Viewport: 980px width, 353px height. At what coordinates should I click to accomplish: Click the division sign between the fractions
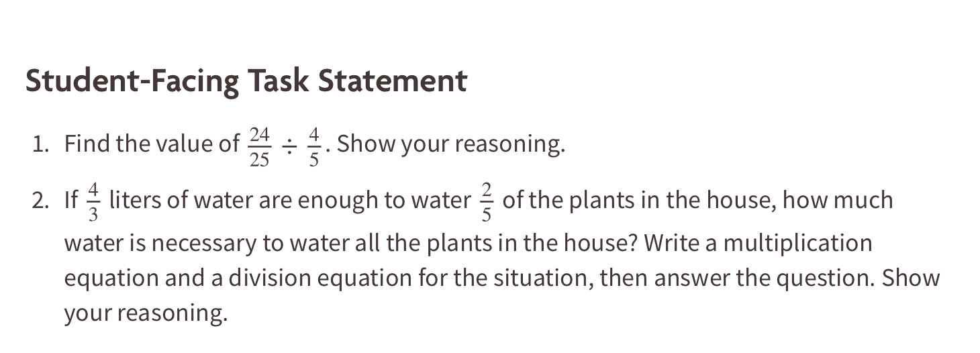click(x=289, y=146)
